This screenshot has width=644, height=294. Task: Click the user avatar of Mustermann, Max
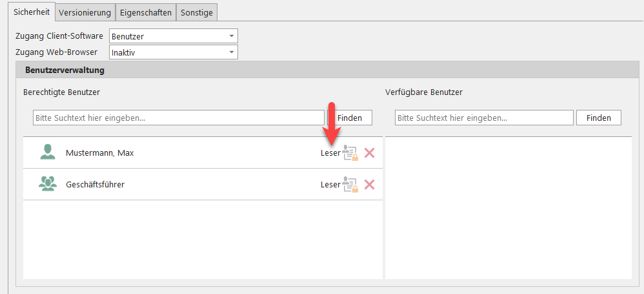47,152
